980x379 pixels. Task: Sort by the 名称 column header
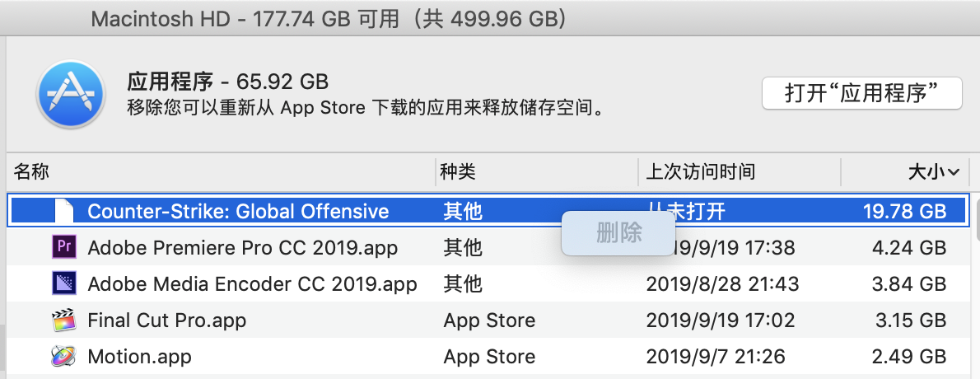coord(33,172)
